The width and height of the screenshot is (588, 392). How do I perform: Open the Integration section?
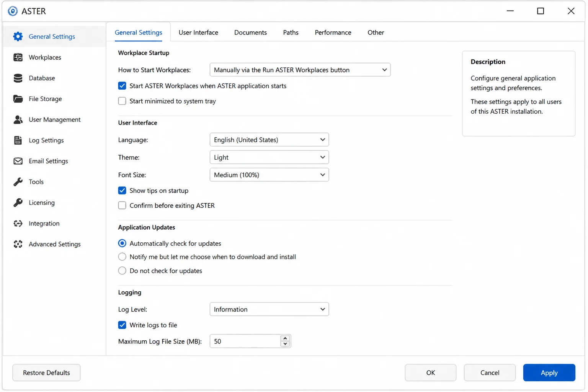pos(54,223)
